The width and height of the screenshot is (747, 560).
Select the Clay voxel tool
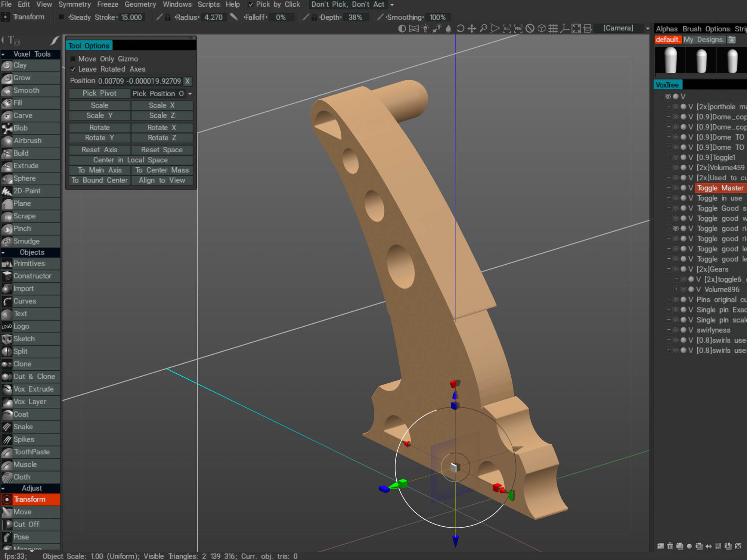click(x=30, y=65)
